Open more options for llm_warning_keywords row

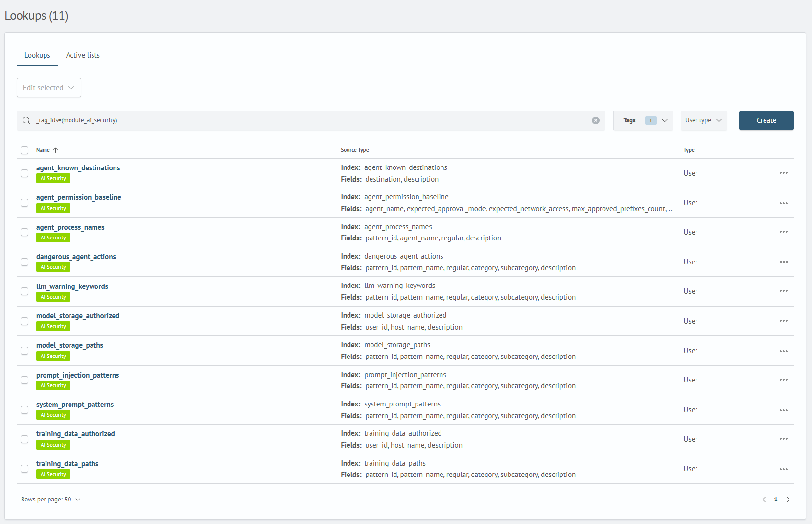(784, 291)
